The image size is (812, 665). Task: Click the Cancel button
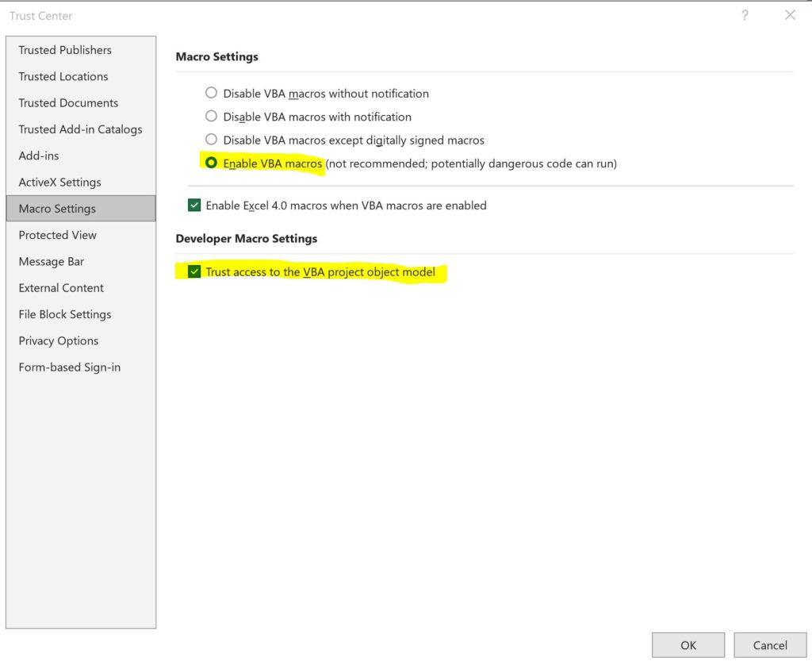pyautogui.click(x=770, y=645)
